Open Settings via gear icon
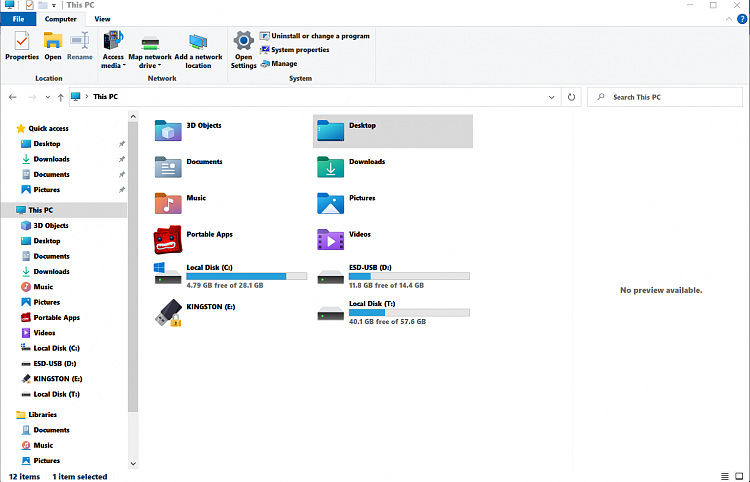 [x=243, y=50]
